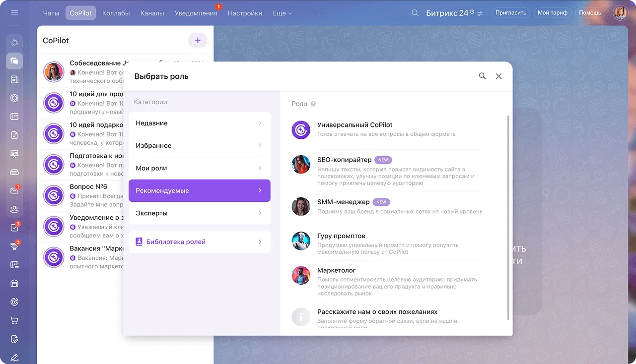Click the help icon next to Роли

pos(313,104)
